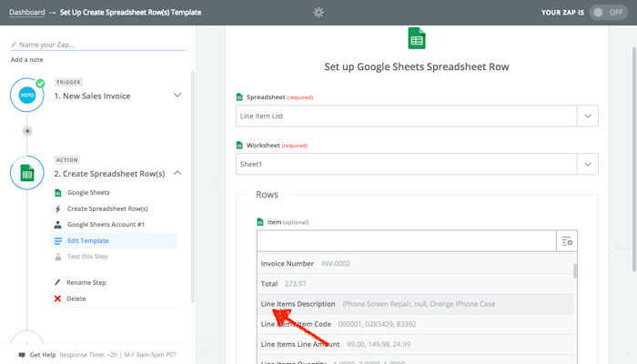Open the Test this Step item
Viewport: 637px width, 364px height.
point(87,257)
